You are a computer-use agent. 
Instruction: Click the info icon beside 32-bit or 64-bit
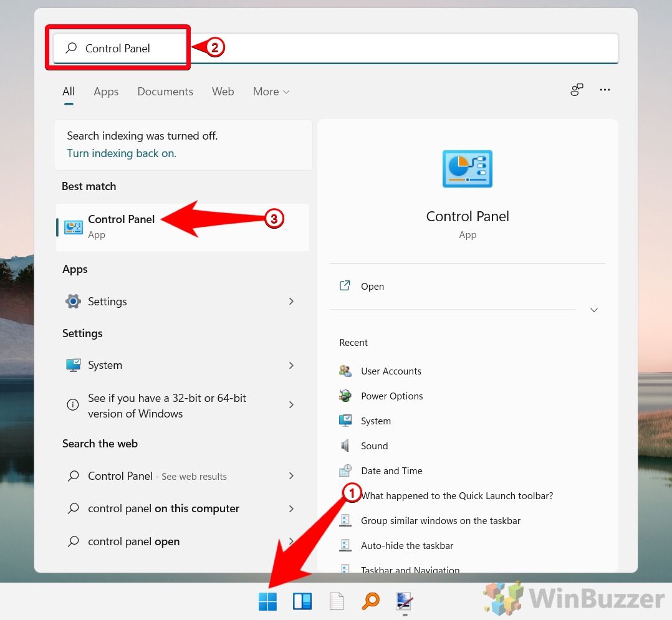click(73, 404)
